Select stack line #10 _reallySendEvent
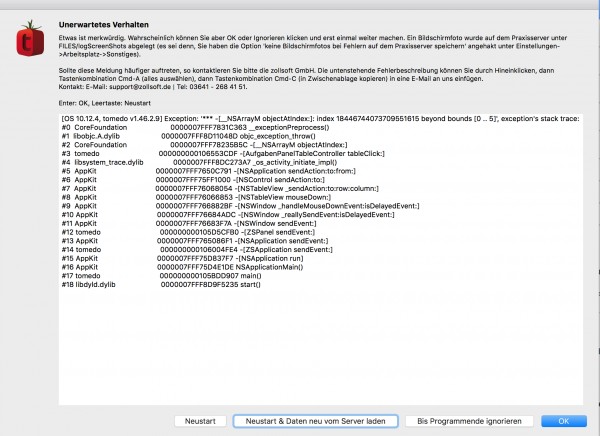The width and height of the screenshot is (600, 436). pyautogui.click(x=228, y=215)
